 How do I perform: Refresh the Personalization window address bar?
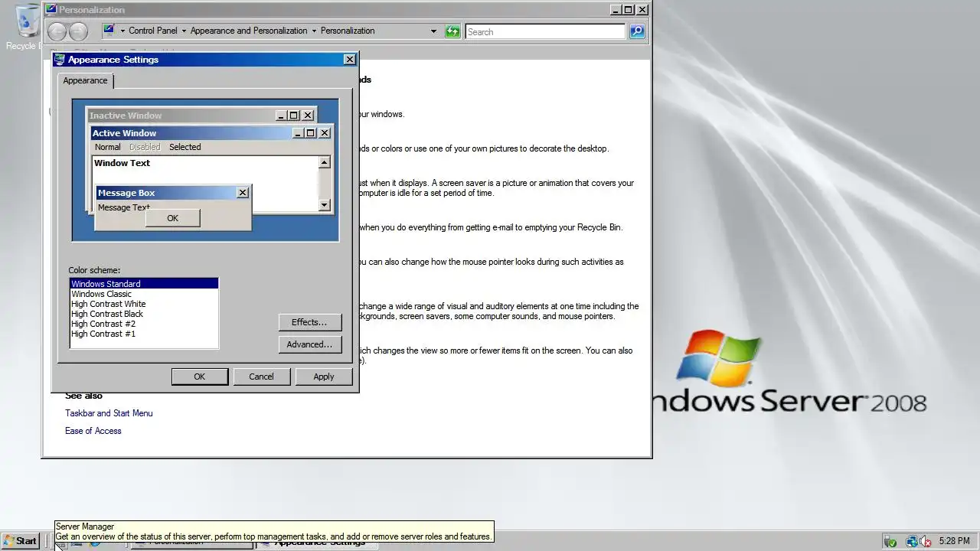(453, 31)
